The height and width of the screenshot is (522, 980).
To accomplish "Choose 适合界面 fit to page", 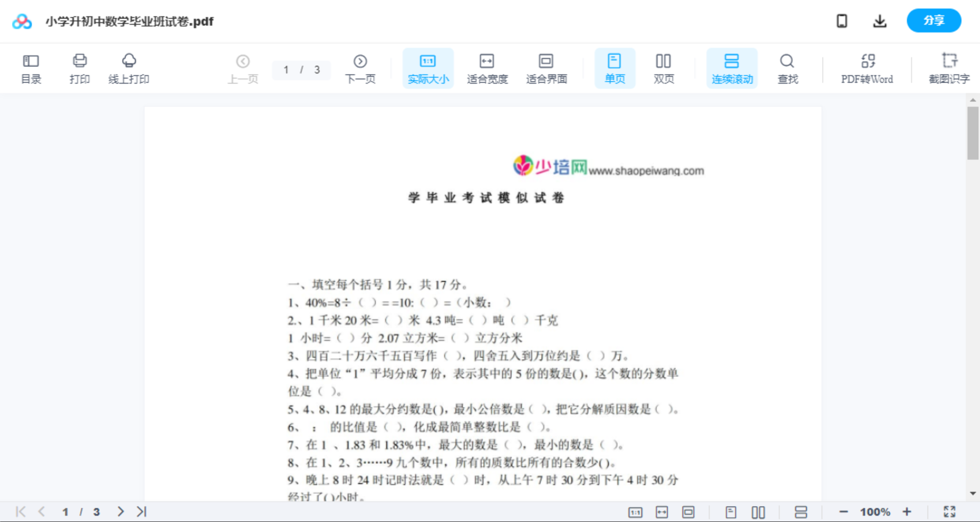I will 547,68.
